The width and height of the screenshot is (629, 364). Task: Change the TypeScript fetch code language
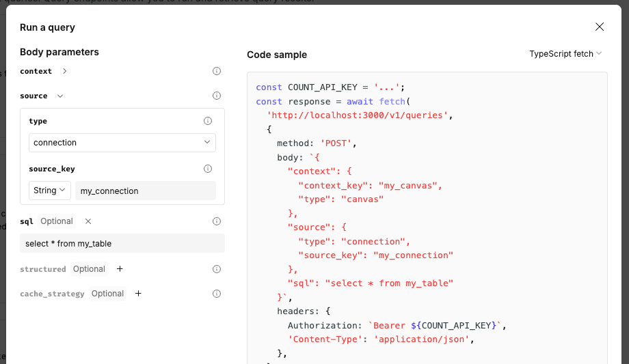pyautogui.click(x=565, y=53)
